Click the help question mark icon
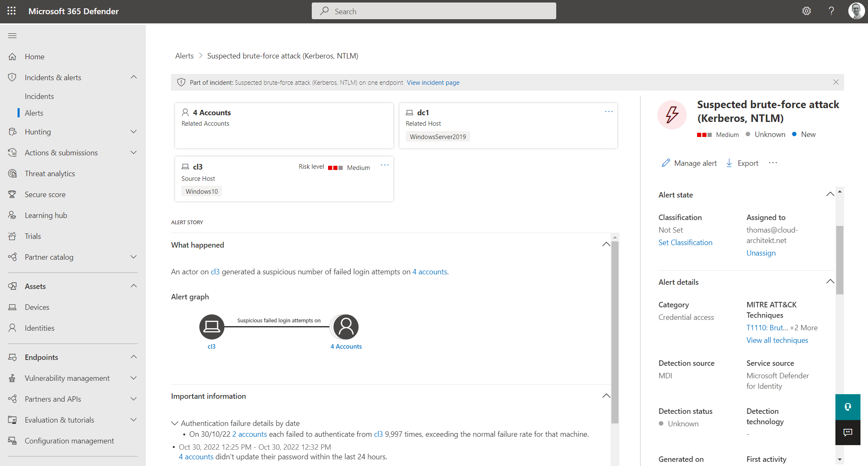The image size is (868, 466). [x=831, y=11]
